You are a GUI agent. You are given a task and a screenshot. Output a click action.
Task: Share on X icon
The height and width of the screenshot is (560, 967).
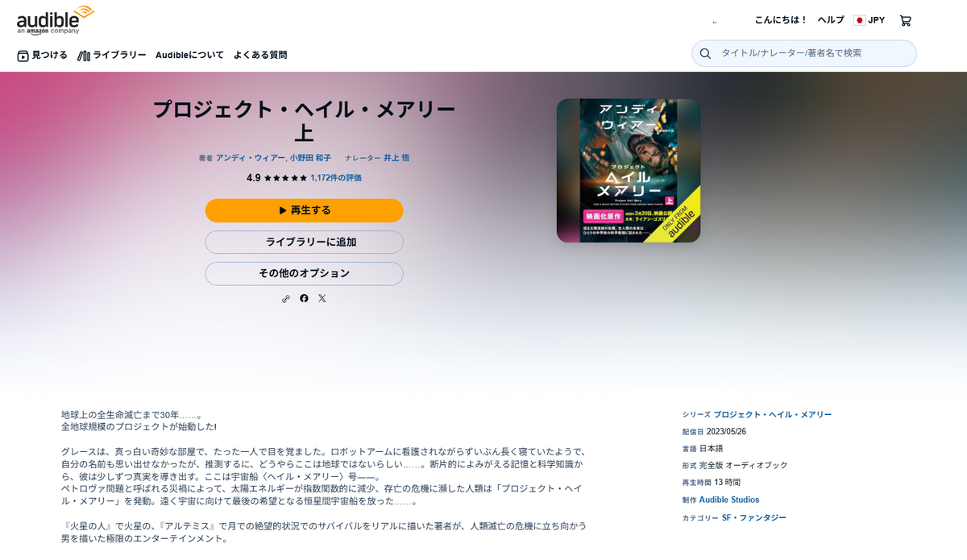(322, 298)
